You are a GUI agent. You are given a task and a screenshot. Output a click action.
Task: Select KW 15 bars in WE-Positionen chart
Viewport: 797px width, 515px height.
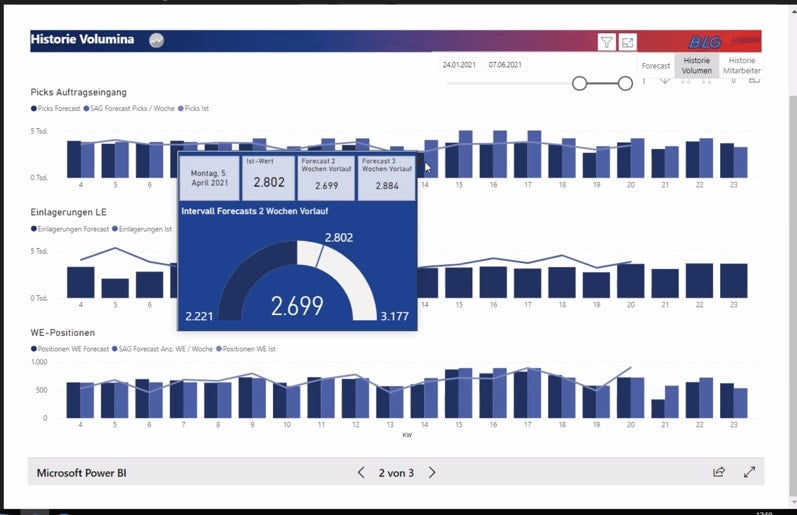(458, 393)
